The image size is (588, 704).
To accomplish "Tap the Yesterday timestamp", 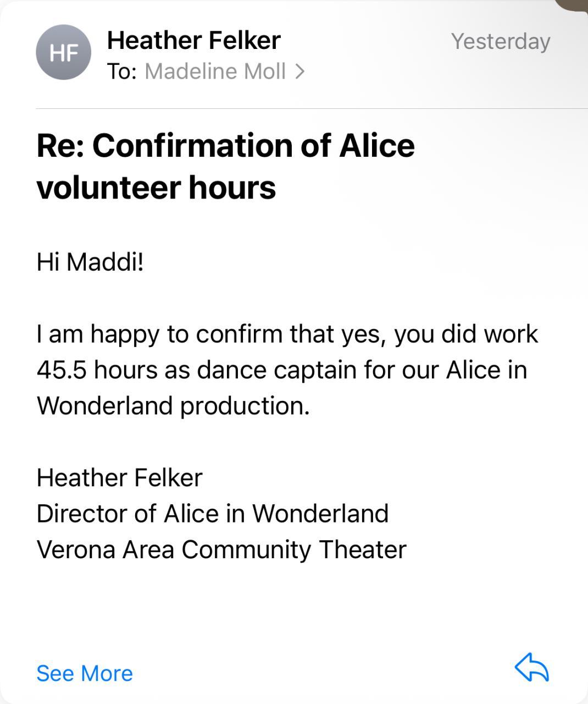I will coord(500,42).
